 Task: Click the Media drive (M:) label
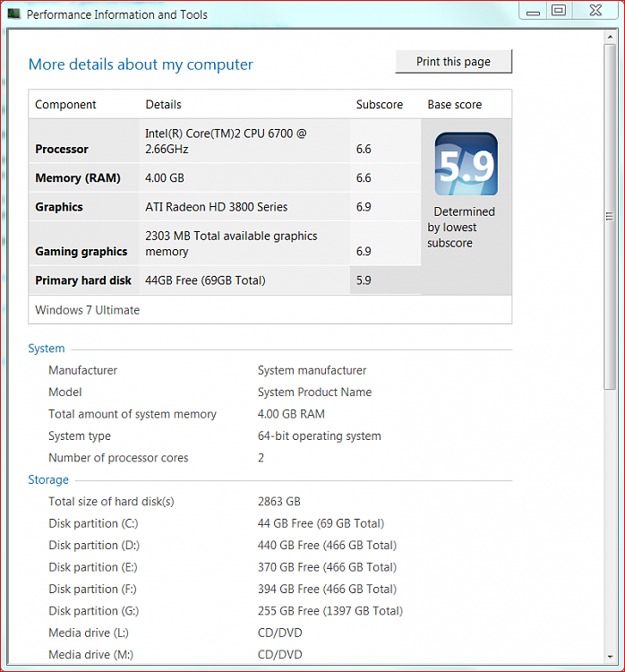(x=90, y=654)
